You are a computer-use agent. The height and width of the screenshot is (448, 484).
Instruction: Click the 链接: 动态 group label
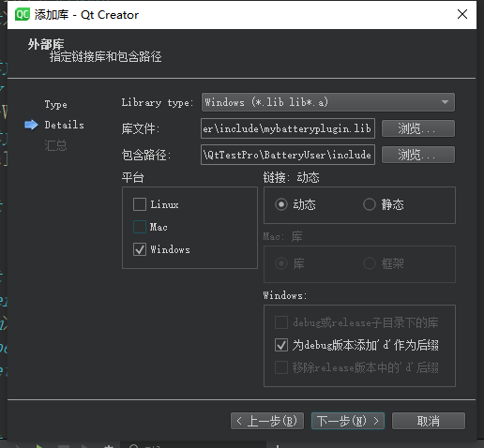(291, 177)
